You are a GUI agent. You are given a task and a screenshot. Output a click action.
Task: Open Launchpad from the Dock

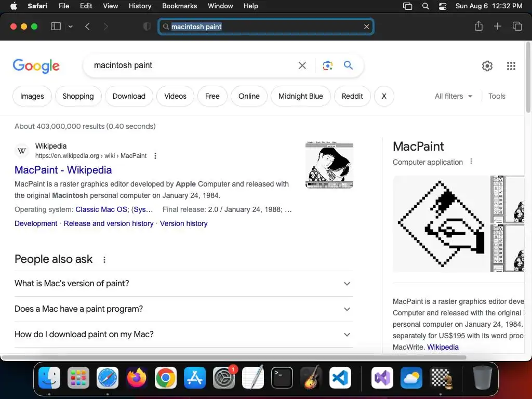(78, 378)
